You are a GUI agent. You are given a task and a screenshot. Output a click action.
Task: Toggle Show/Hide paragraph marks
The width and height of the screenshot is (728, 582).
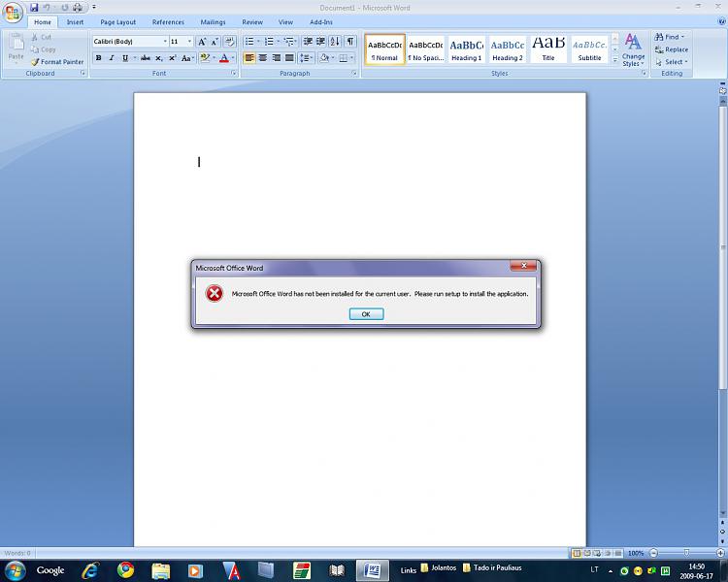(x=350, y=42)
